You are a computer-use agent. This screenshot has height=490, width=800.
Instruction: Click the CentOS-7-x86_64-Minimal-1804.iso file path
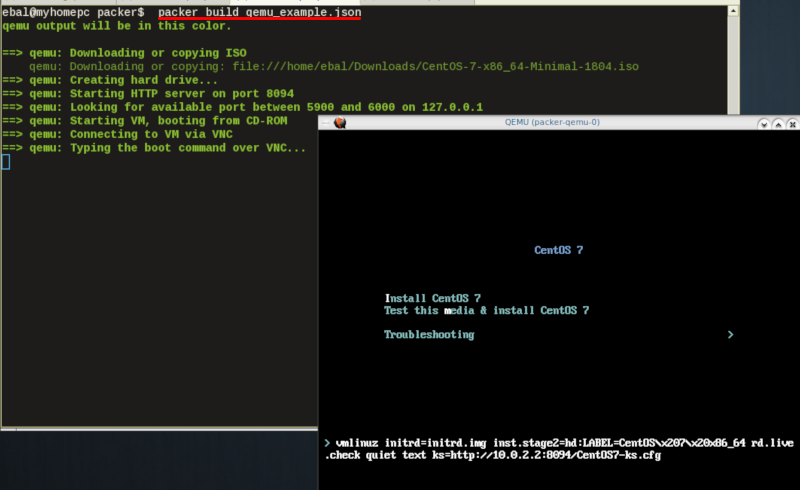click(435, 66)
